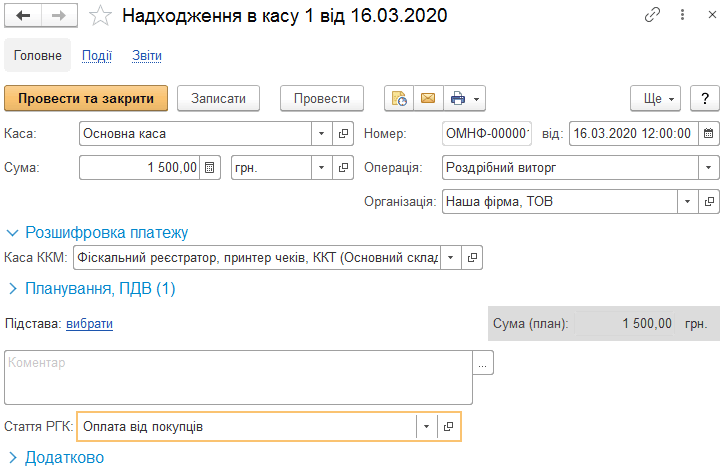Screen dimensions: 724x468
Task: Switch to the Головне tab
Action: [x=37, y=55]
